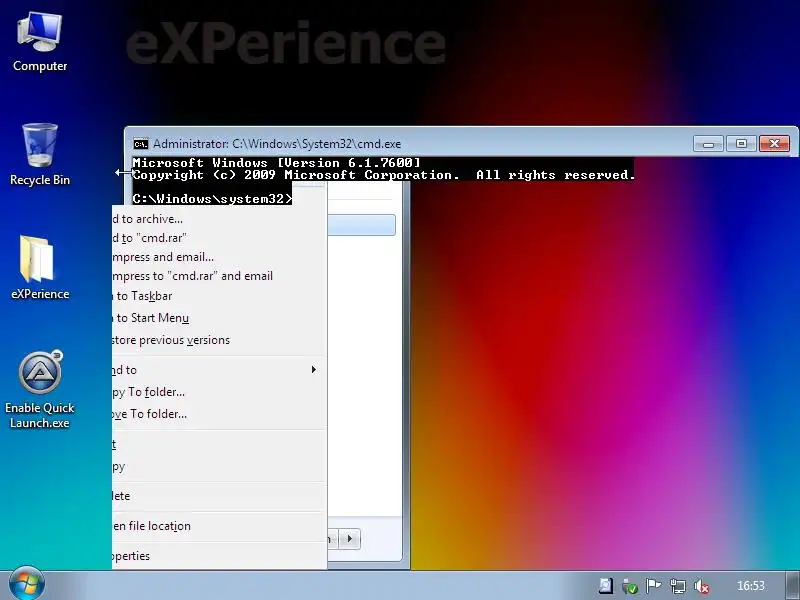Click the Show desktop button
800x600 pixels.
pos(793,585)
